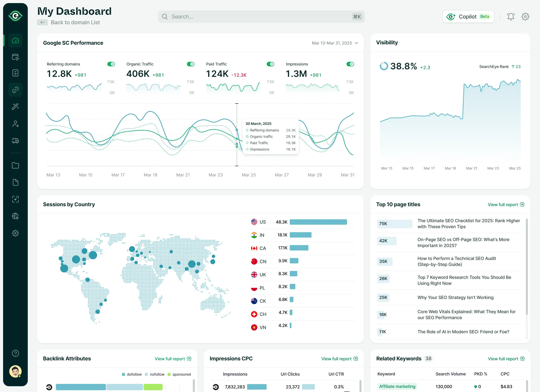540x392 pixels.
Task: Turn off the Paid Traffic toggle
Action: pyautogui.click(x=270, y=64)
